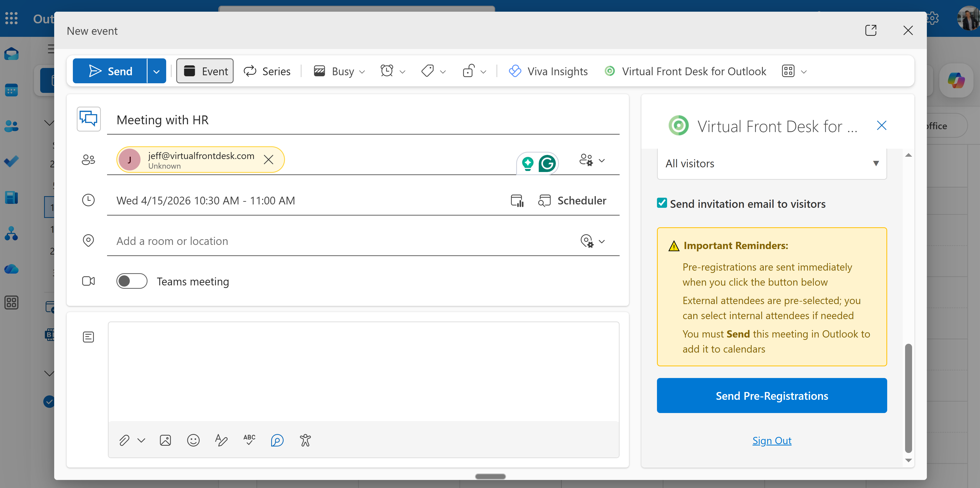Toggle the Teams meeting switch on
The image size is (980, 488).
[x=132, y=281]
